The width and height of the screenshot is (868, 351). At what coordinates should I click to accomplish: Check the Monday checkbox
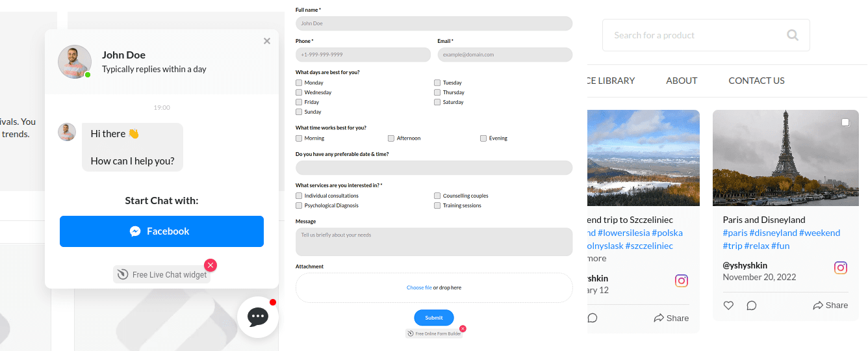(299, 83)
